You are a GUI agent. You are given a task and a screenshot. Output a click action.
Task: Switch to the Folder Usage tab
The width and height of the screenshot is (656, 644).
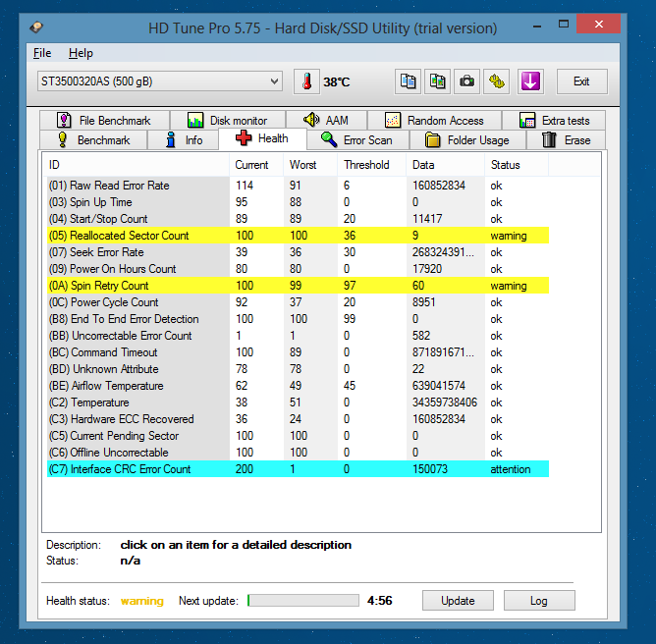(467, 140)
